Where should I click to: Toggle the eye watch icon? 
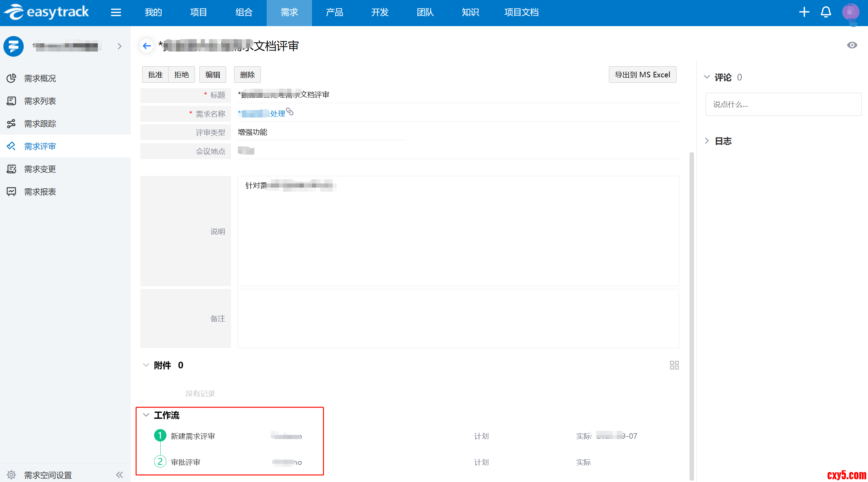click(x=852, y=45)
